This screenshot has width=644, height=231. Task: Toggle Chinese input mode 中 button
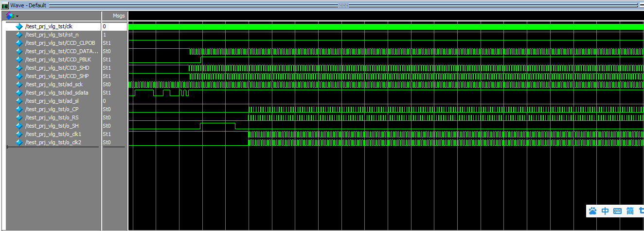605,211
